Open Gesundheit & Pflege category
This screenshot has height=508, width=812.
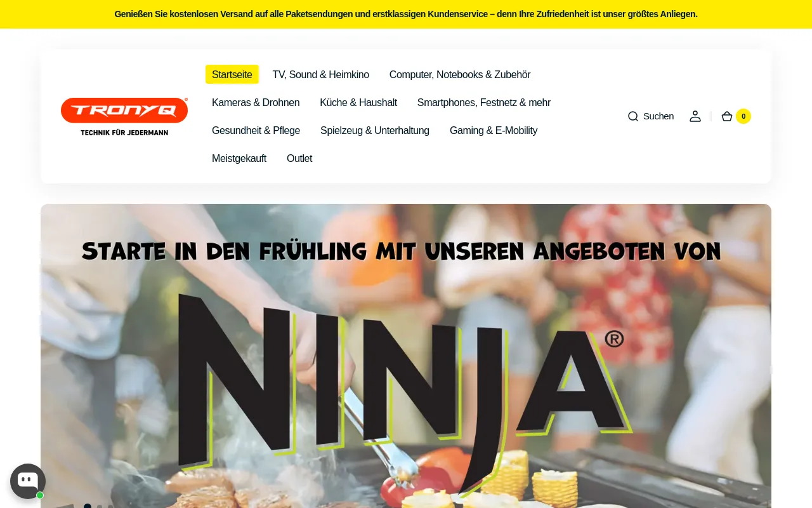[x=256, y=130]
